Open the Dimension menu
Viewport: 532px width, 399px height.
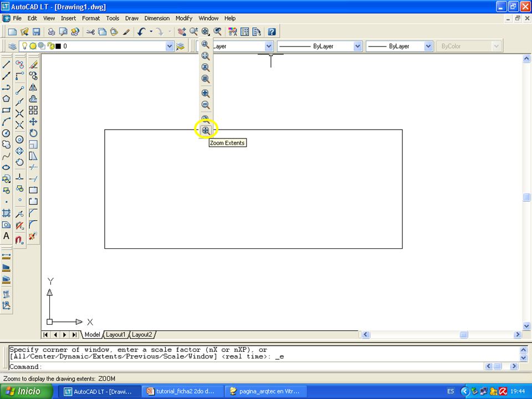click(157, 18)
